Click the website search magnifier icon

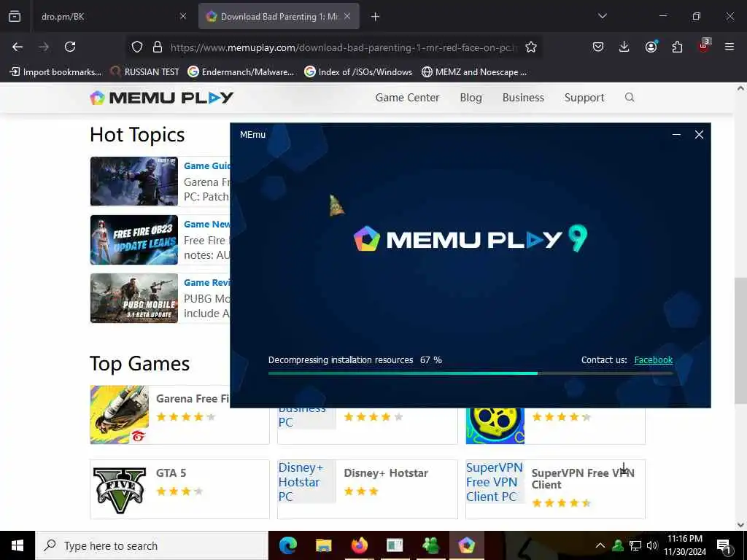click(x=630, y=98)
